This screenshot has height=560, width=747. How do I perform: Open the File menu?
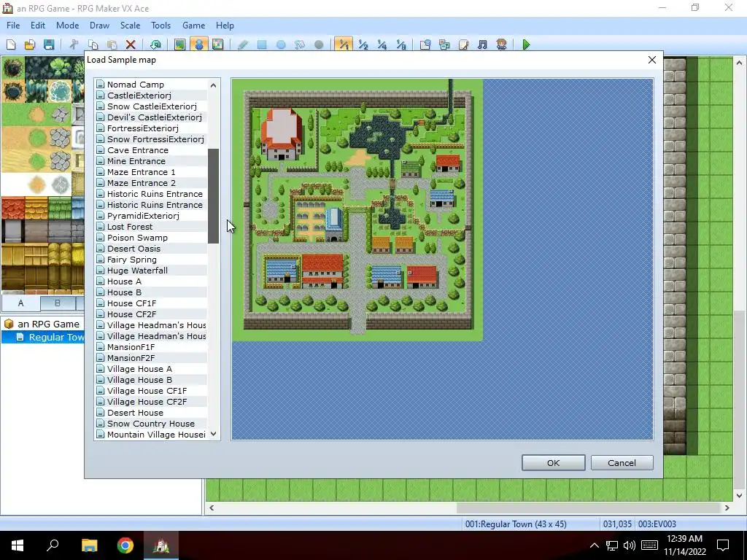[13, 26]
